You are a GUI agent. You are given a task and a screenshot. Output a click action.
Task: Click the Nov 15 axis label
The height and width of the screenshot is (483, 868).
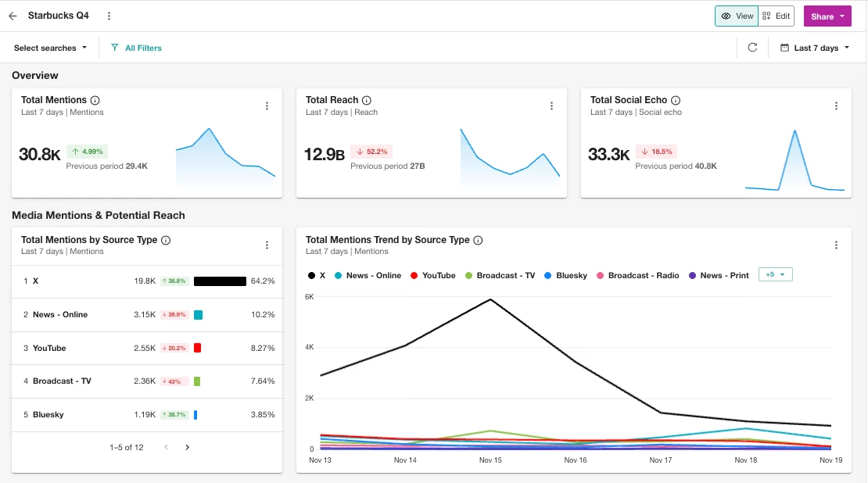490,460
